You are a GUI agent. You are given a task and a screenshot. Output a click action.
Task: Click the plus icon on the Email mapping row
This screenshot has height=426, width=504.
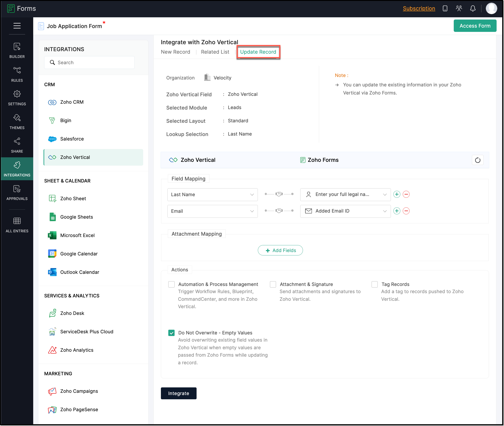[397, 211]
